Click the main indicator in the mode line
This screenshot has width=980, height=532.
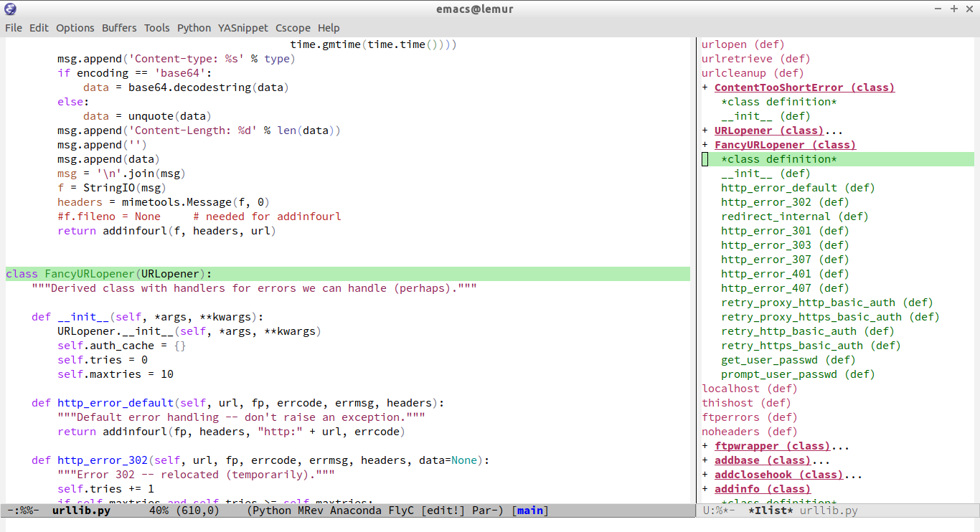[530, 510]
